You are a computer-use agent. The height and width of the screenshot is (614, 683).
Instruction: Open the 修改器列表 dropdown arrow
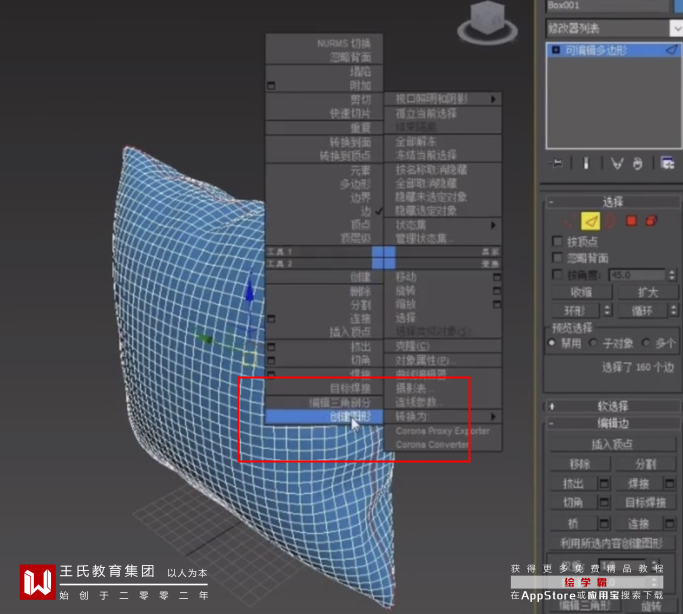pos(676,29)
